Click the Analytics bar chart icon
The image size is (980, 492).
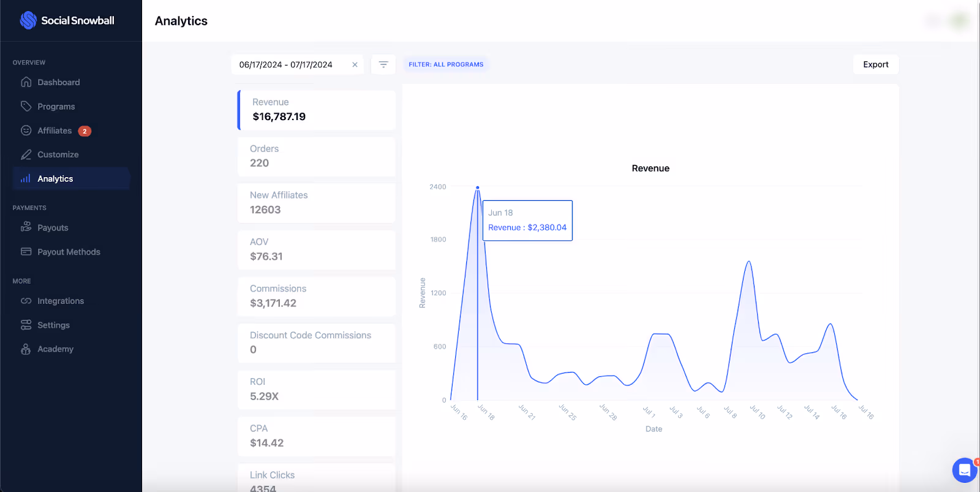click(26, 178)
